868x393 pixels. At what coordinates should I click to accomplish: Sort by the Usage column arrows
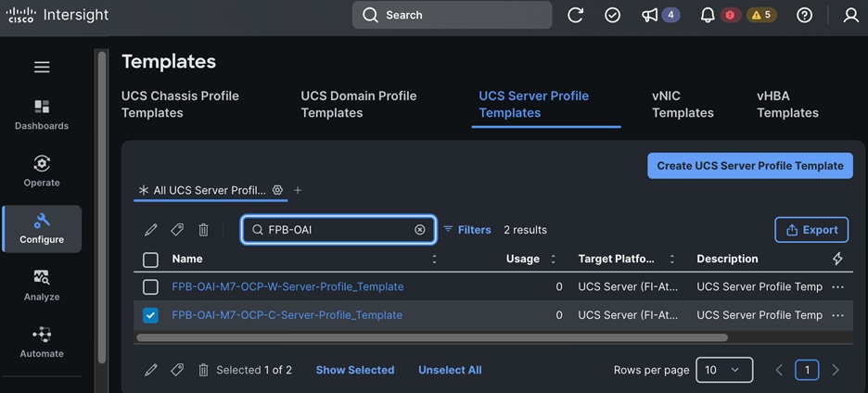pos(553,259)
